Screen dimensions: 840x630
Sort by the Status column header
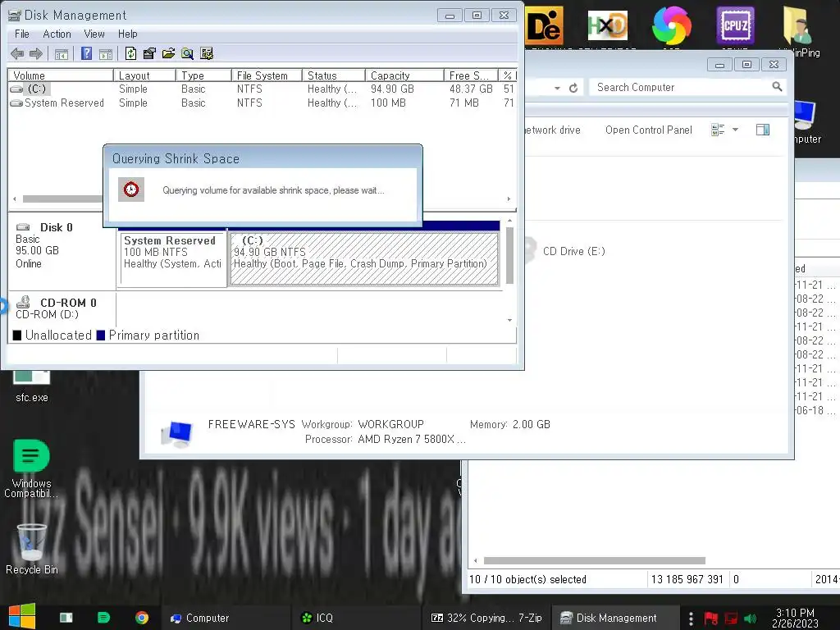[333, 75]
